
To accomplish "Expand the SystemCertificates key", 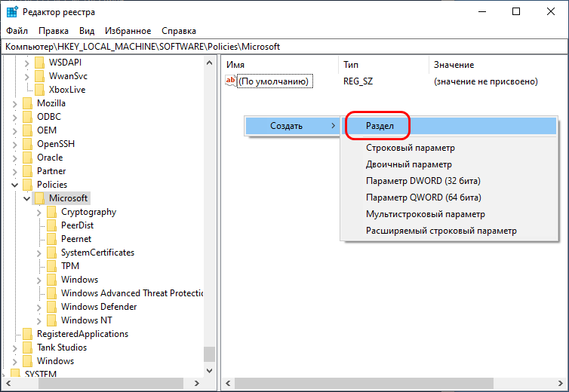I will [x=38, y=253].
